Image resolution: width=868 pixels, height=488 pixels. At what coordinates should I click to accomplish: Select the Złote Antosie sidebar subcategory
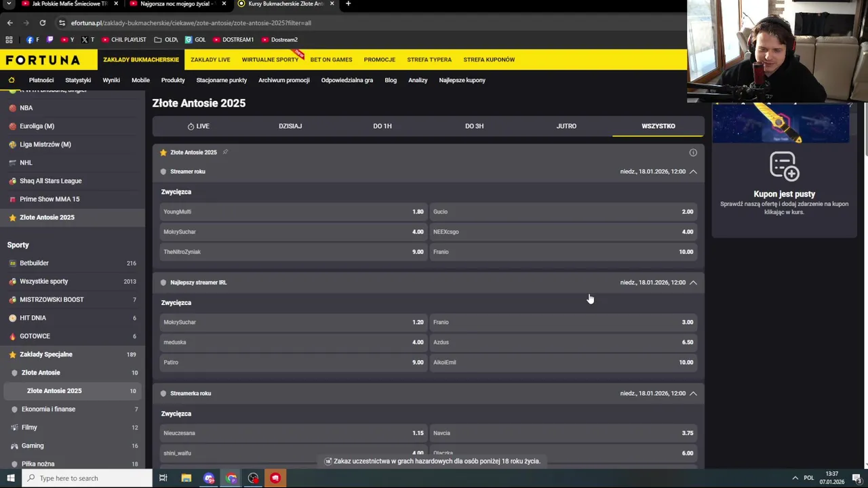73,373
